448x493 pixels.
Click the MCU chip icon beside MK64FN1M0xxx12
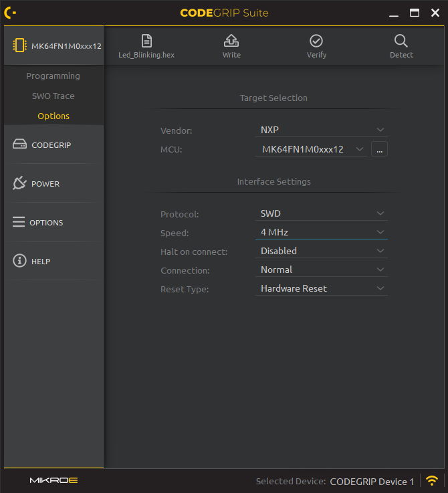click(x=19, y=45)
